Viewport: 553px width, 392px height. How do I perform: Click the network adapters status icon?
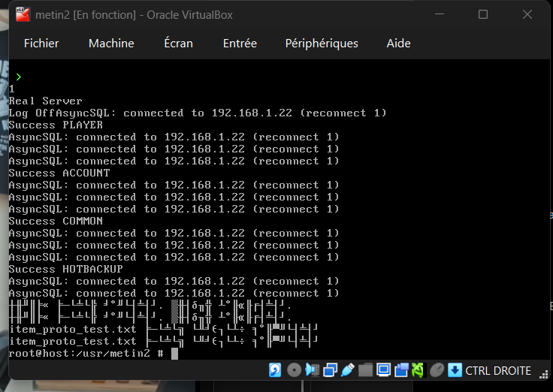coord(330,370)
